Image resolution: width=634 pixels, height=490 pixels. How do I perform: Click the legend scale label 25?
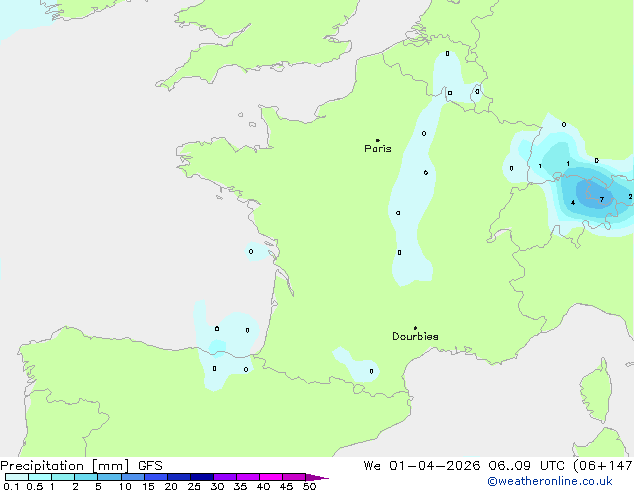(x=194, y=486)
